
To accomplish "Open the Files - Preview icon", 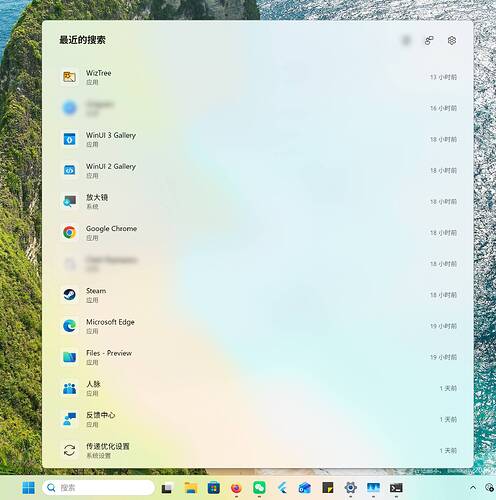I will [x=70, y=357].
